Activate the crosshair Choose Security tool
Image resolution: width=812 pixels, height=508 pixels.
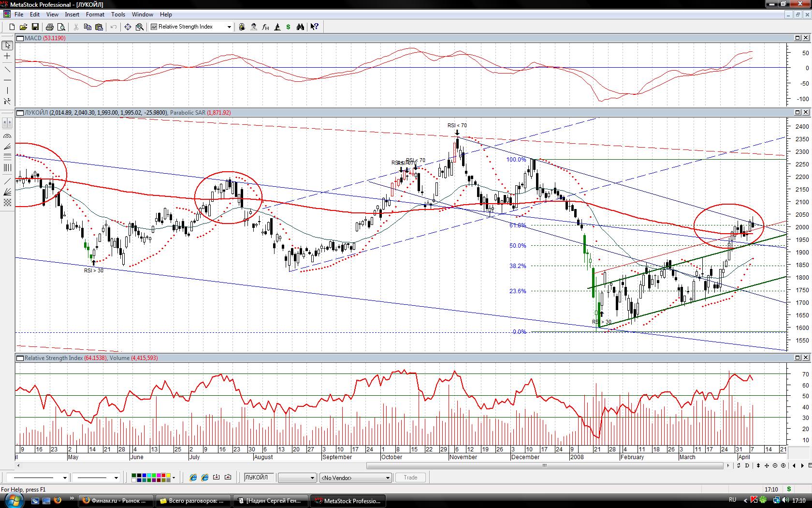pyautogui.click(x=128, y=27)
